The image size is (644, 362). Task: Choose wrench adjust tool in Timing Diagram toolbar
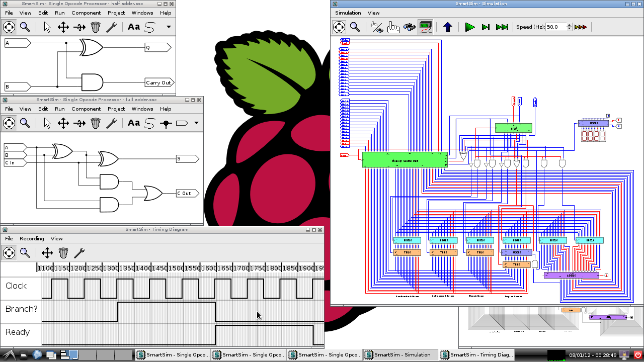(x=79, y=252)
